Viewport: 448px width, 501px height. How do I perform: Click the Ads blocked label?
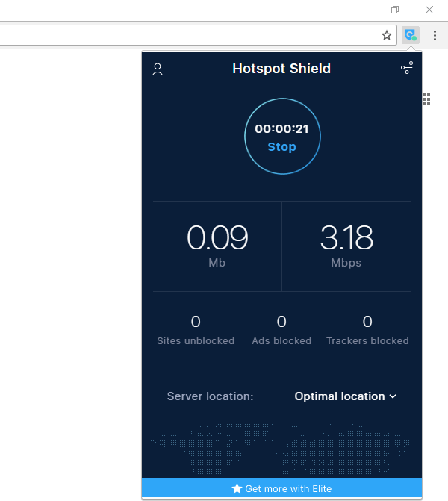pos(281,341)
